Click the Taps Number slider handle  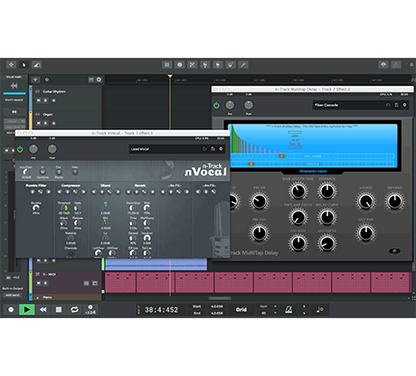pos(282,156)
